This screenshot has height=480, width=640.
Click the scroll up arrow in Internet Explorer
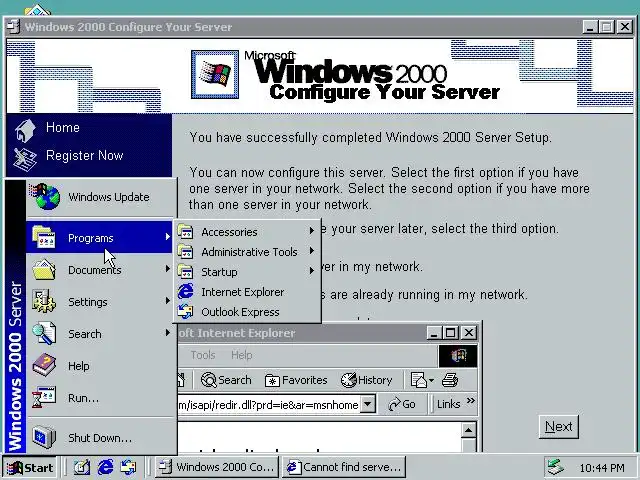click(x=469, y=430)
